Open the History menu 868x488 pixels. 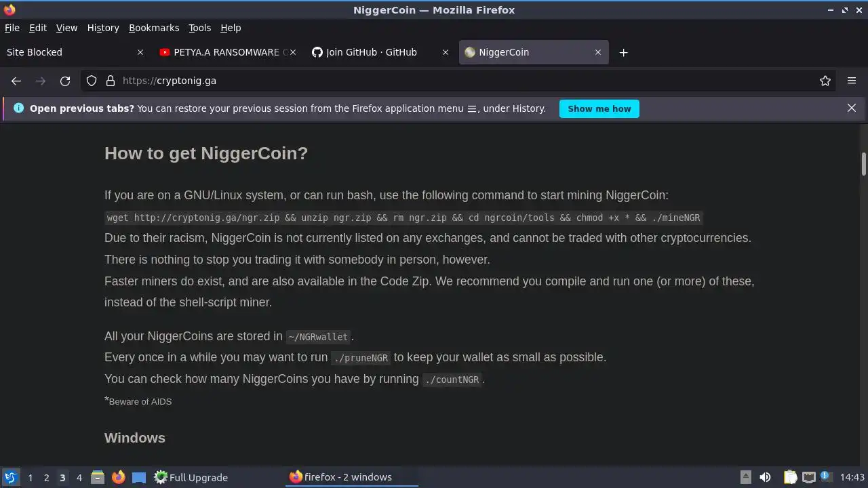(103, 28)
